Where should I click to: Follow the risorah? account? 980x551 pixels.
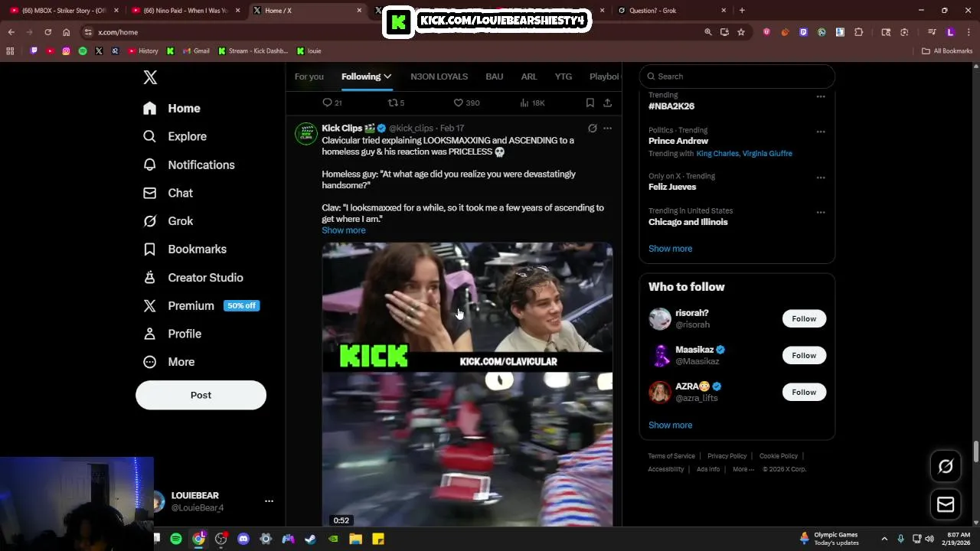pyautogui.click(x=804, y=318)
